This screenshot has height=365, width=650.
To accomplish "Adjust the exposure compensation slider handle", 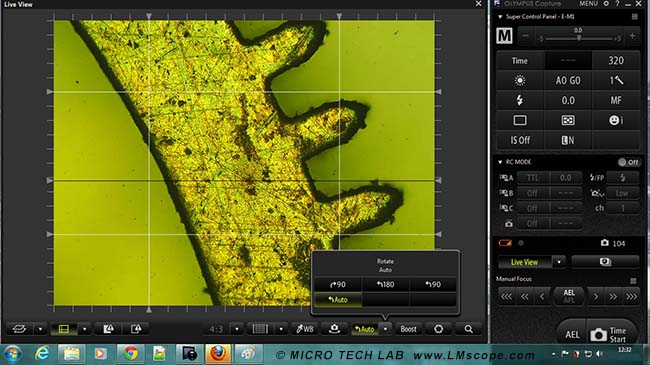I will tap(579, 38).
